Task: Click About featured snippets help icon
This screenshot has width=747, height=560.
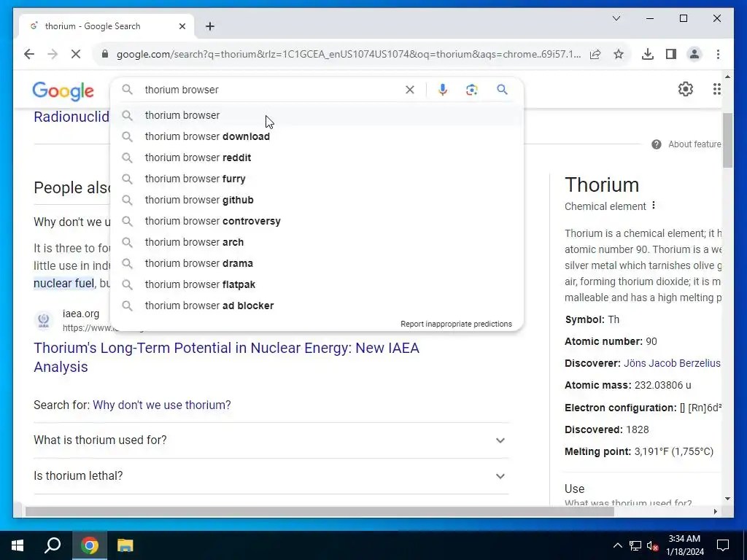Action: click(x=656, y=144)
